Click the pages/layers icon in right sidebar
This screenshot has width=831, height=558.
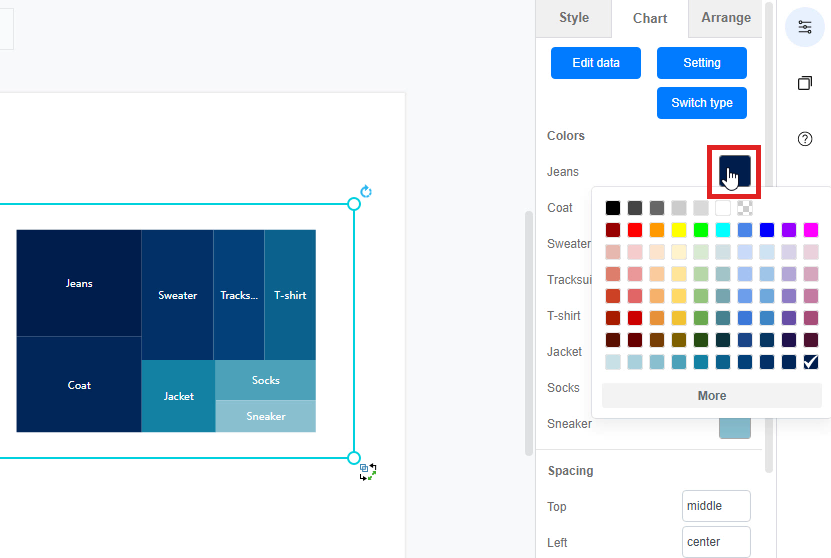coord(805,83)
